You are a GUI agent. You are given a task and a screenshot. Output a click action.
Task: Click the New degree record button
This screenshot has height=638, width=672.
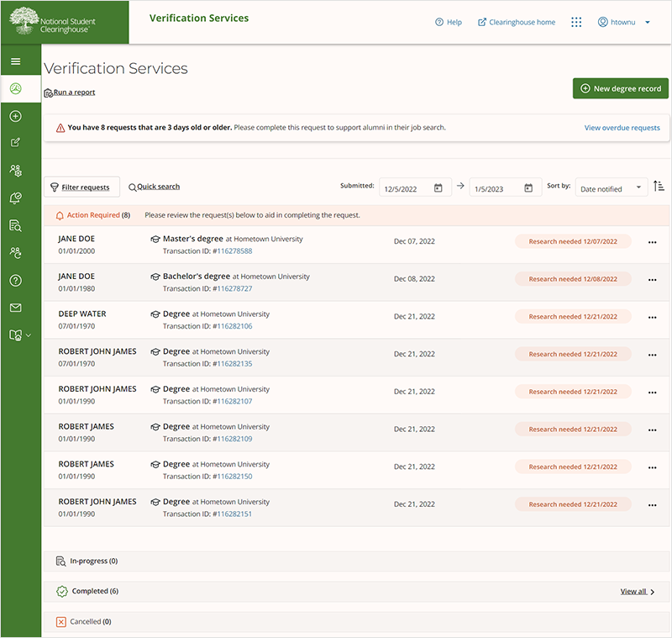(621, 89)
